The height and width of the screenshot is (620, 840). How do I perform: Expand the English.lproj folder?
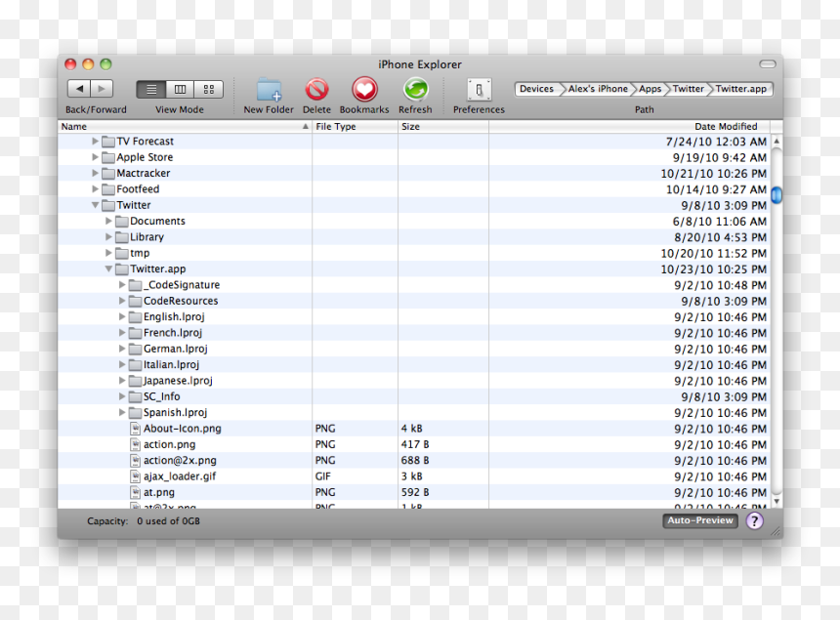[122, 317]
